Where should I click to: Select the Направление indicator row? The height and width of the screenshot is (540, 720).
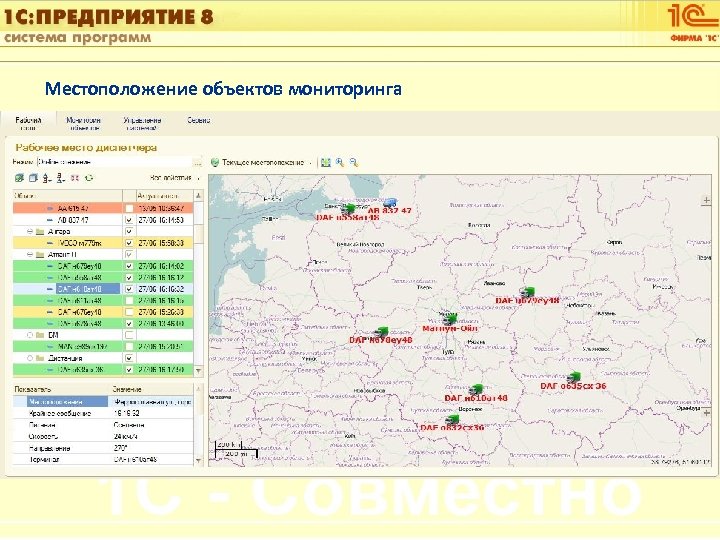coord(103,448)
